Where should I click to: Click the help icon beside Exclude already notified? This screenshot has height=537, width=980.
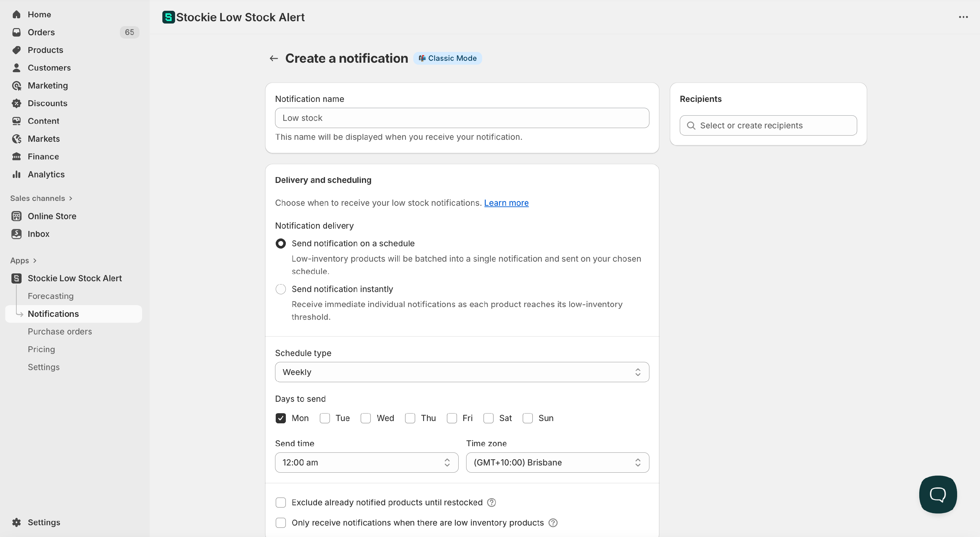click(x=492, y=502)
